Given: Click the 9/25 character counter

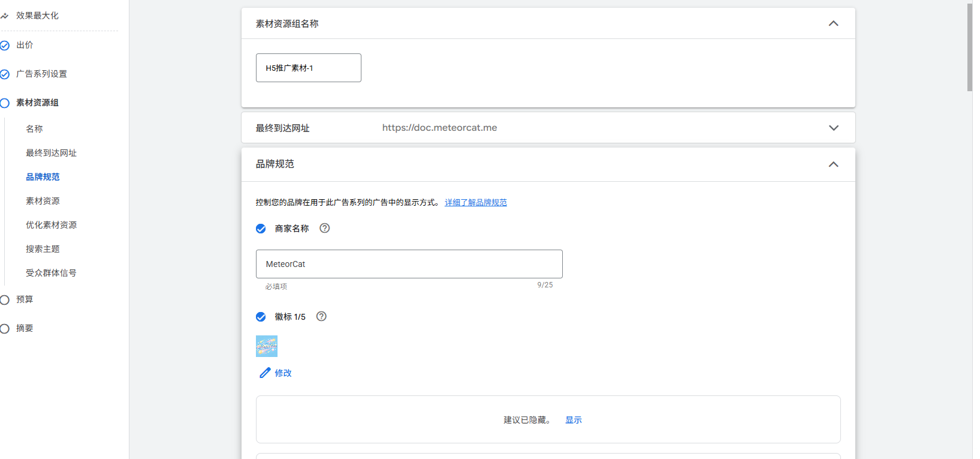Looking at the screenshot, I should click(x=545, y=285).
